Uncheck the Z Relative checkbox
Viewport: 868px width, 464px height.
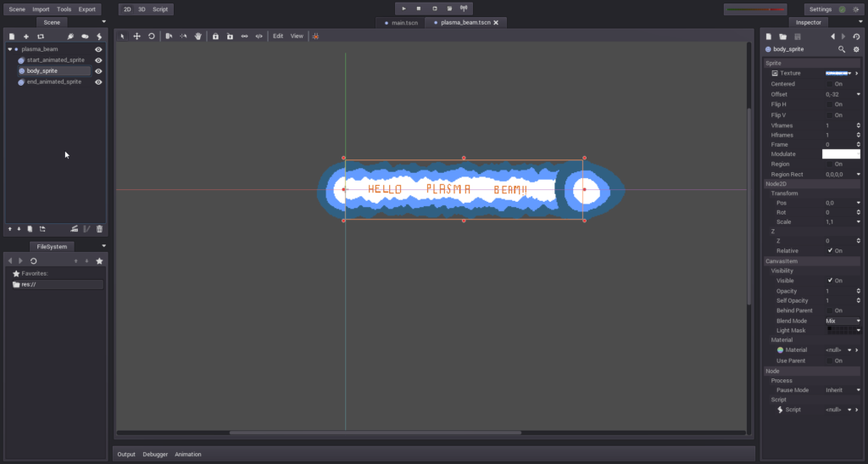[x=830, y=251]
